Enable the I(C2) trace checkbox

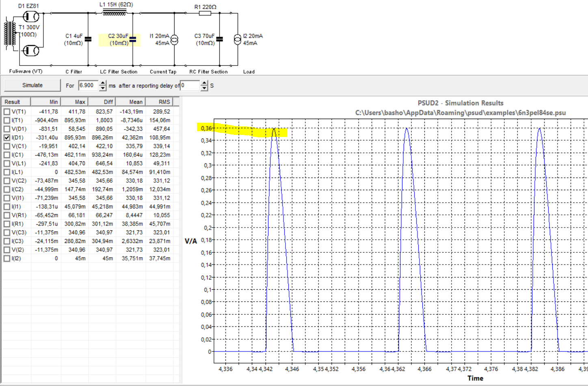pyautogui.click(x=7, y=189)
